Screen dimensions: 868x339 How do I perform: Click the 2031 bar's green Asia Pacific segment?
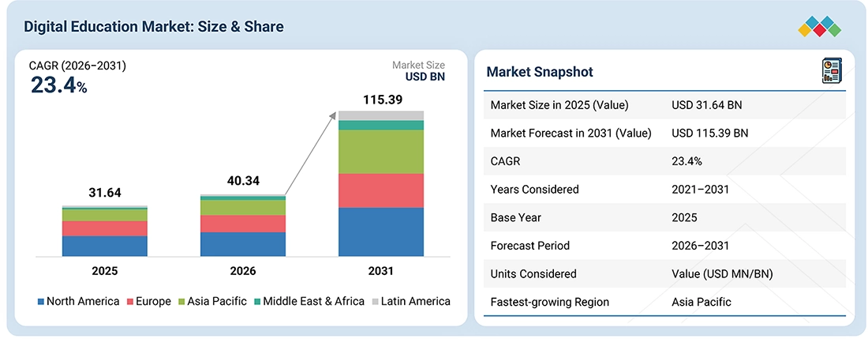[381, 152]
